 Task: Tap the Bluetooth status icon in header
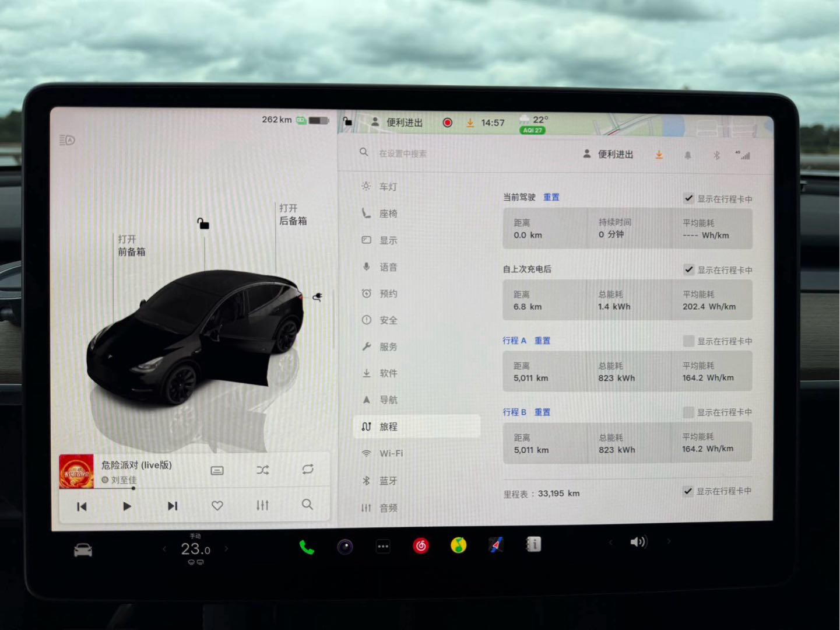(716, 155)
